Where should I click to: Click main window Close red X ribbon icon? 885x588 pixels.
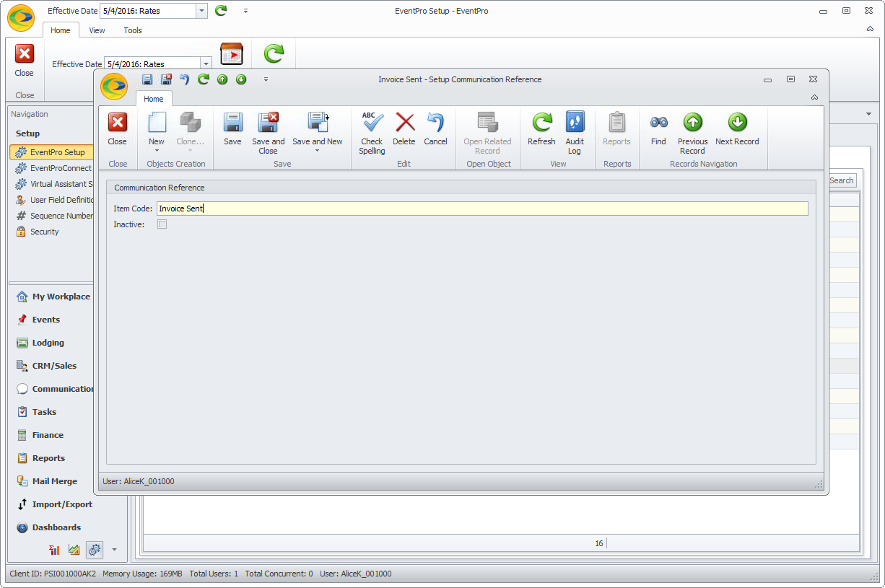click(x=25, y=54)
